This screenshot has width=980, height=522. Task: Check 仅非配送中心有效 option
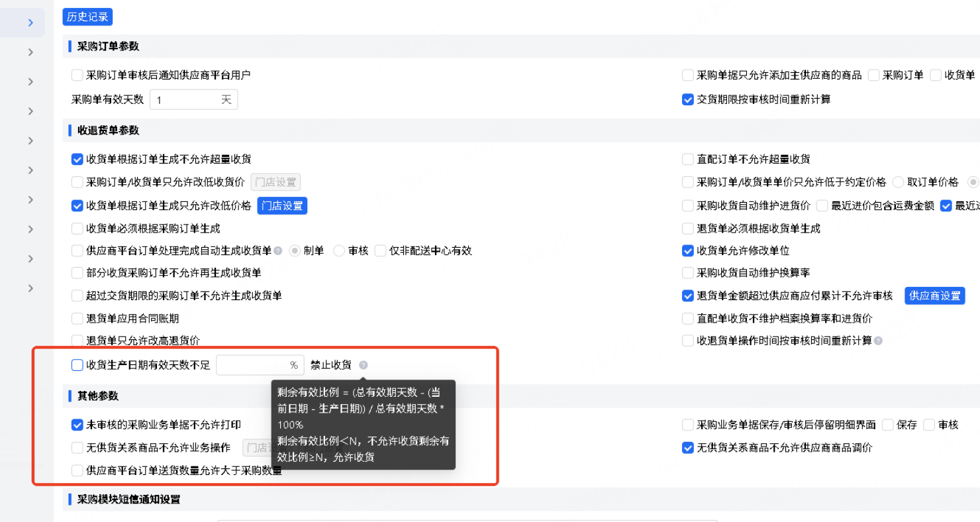[x=380, y=251]
